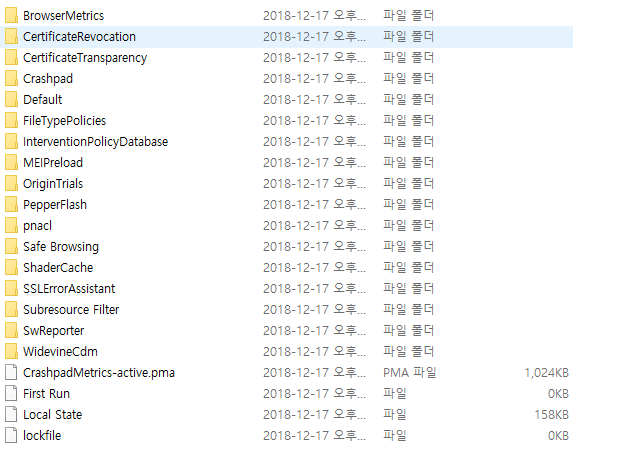
Task: Click the 파일 폴더 type of BrowserMetrics
Action: 408,16
